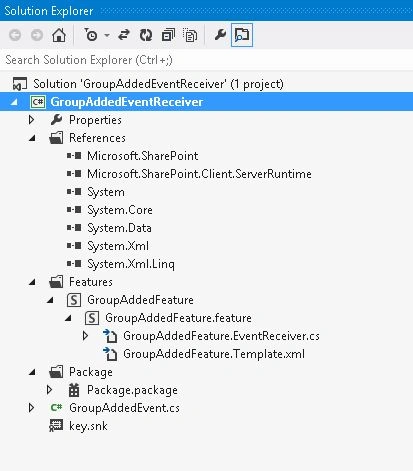413x471 pixels.
Task: Select the System.Xml reference
Action: coord(118,246)
